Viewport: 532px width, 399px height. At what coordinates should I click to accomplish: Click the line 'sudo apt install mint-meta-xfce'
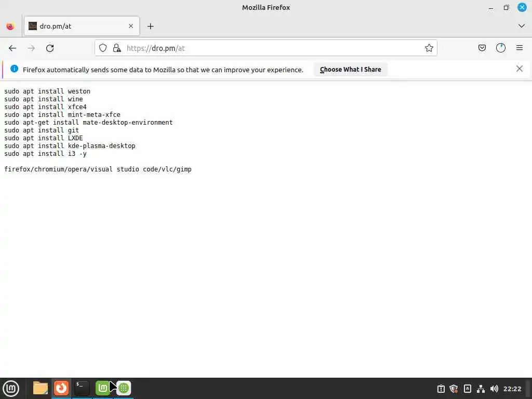pos(62,115)
